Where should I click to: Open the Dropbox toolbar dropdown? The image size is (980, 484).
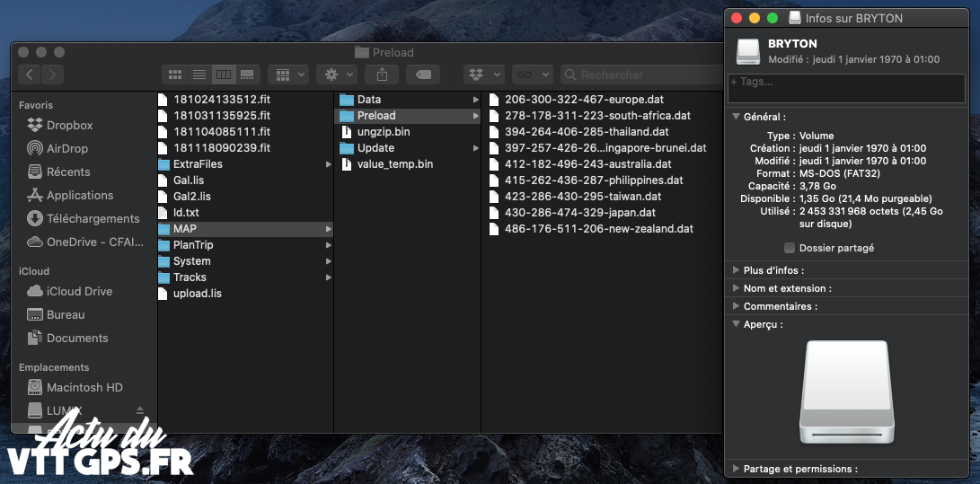coord(484,75)
